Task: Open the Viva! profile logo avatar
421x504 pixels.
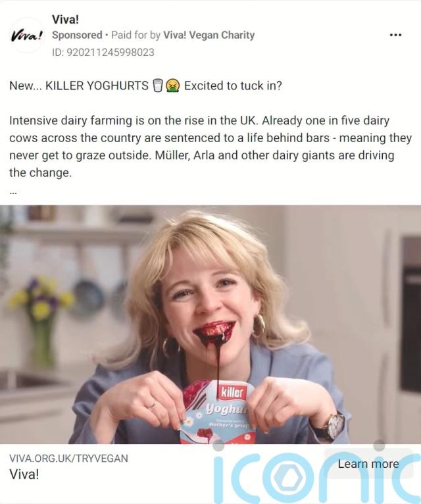Action: pos(27,35)
